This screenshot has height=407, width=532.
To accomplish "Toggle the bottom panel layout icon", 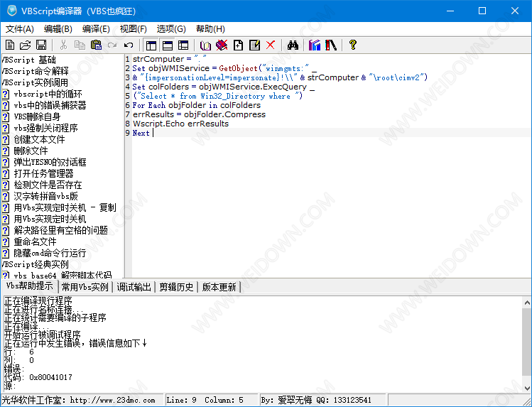I will tap(167, 45).
